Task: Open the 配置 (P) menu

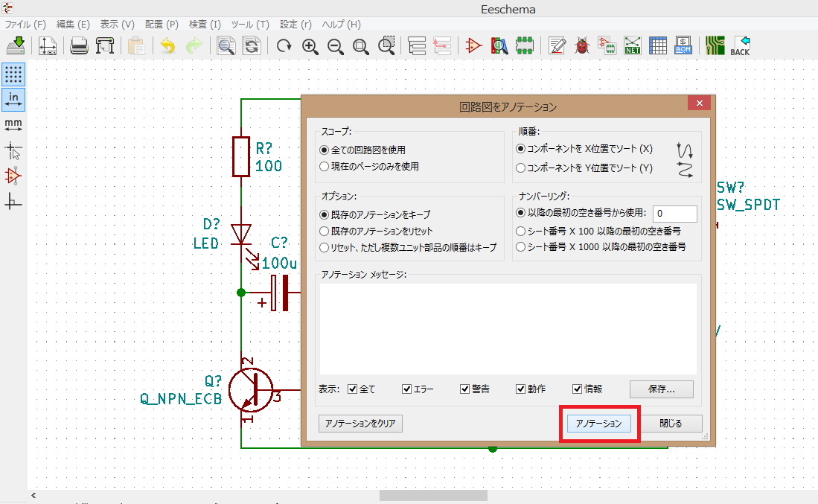Action: coord(162,25)
